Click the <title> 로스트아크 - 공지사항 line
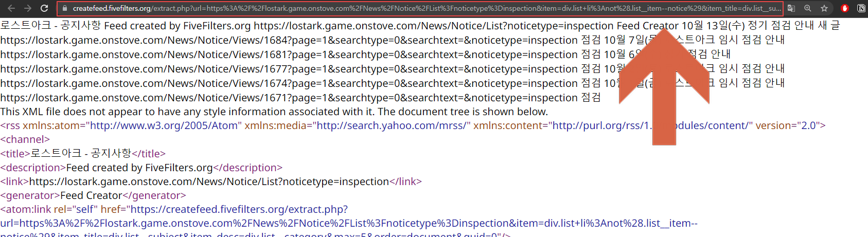The image size is (868, 237). point(83,153)
